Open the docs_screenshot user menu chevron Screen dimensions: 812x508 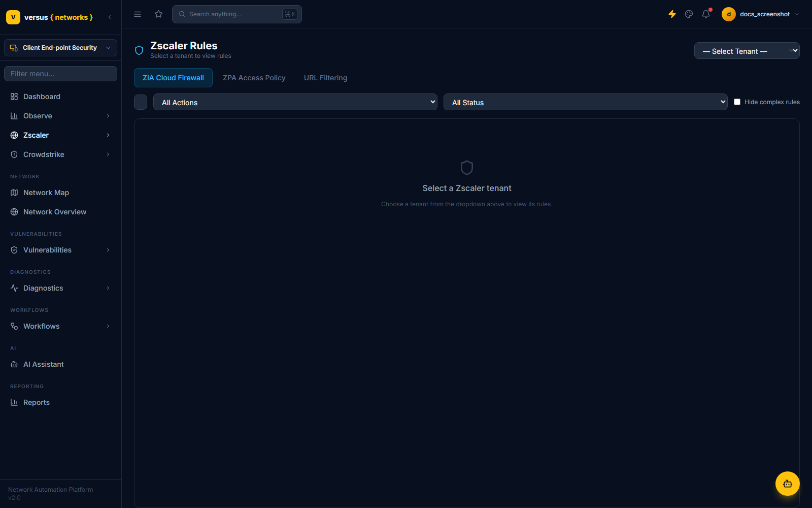click(x=797, y=14)
